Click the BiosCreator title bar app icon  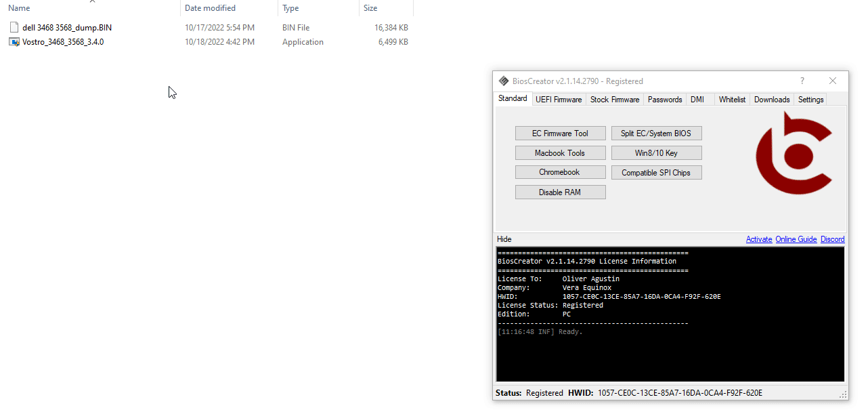click(x=504, y=81)
